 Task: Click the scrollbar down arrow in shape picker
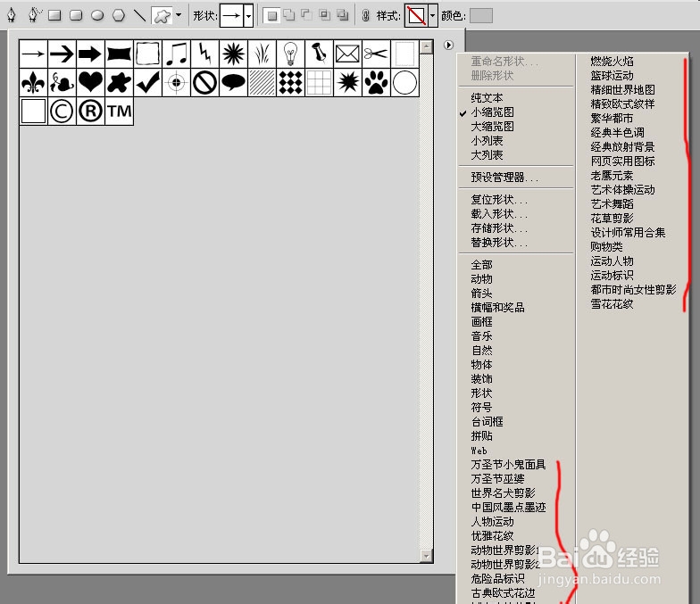tap(427, 556)
